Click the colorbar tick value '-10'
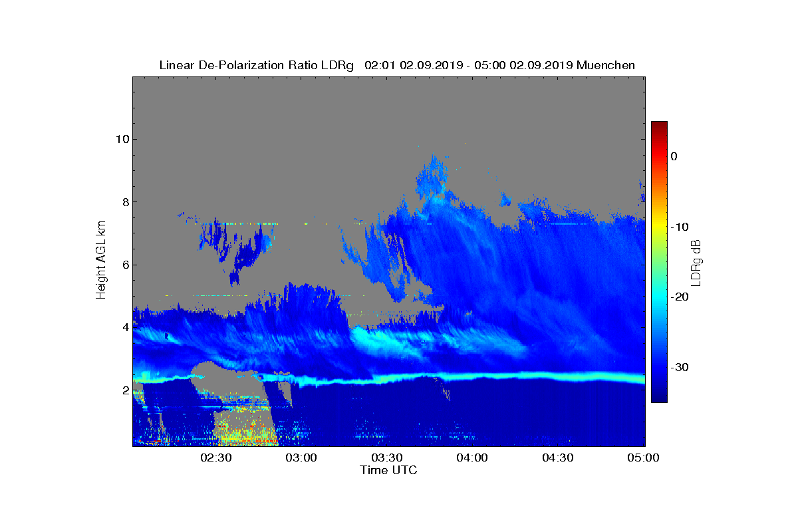 tap(680, 227)
